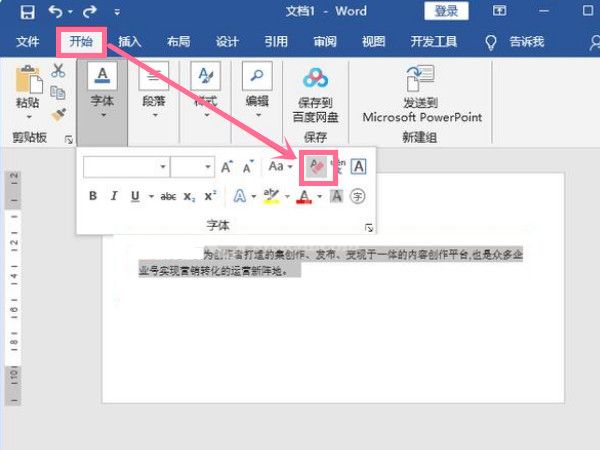Open the 样式 group dropdown
600x450 pixels.
click(205, 92)
